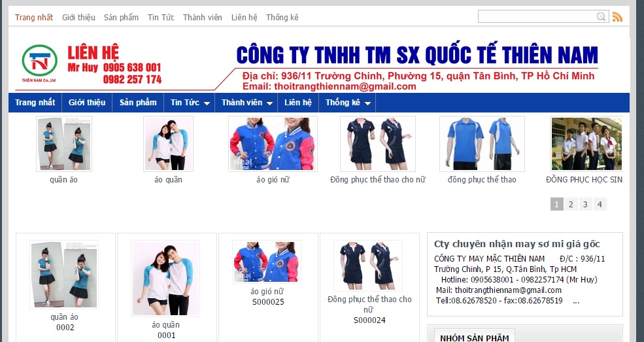Click the Thiên Nam company logo
Image resolution: width=644 pixels, height=342 pixels.
pos(39,63)
